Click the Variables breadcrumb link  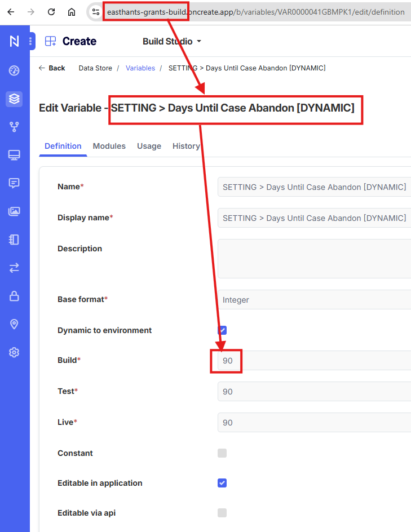click(140, 68)
